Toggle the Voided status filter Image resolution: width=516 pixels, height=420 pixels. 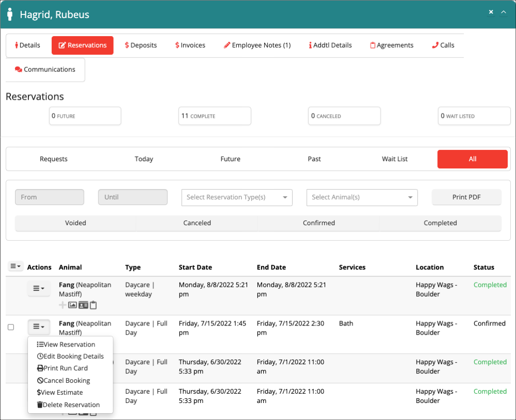[x=75, y=223]
